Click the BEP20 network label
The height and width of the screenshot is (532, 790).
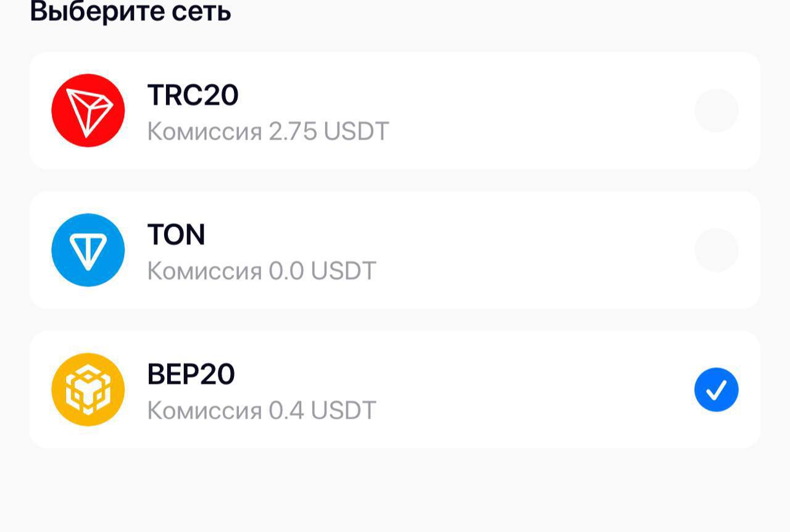(191, 373)
